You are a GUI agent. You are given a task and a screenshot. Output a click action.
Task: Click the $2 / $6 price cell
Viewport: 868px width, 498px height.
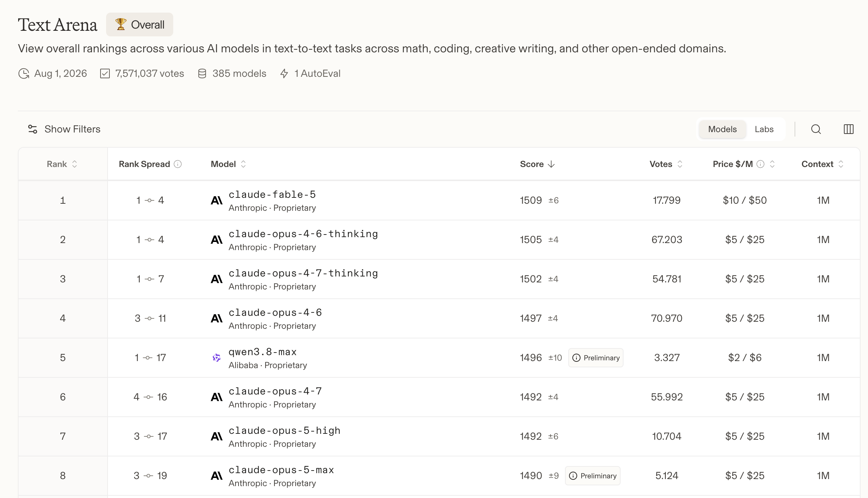tap(745, 358)
